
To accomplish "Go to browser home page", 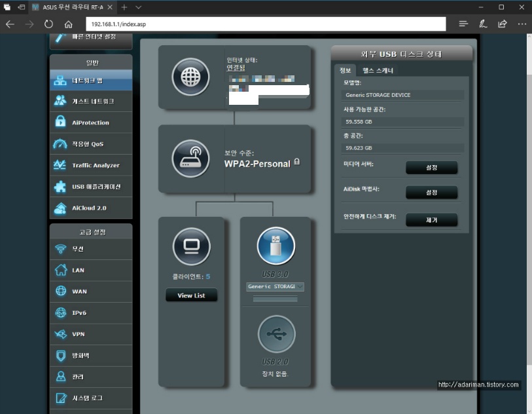I will tap(69, 24).
